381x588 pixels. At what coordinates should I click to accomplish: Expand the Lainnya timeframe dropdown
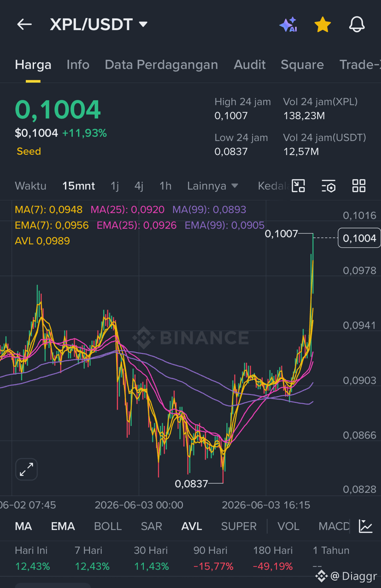tap(212, 186)
